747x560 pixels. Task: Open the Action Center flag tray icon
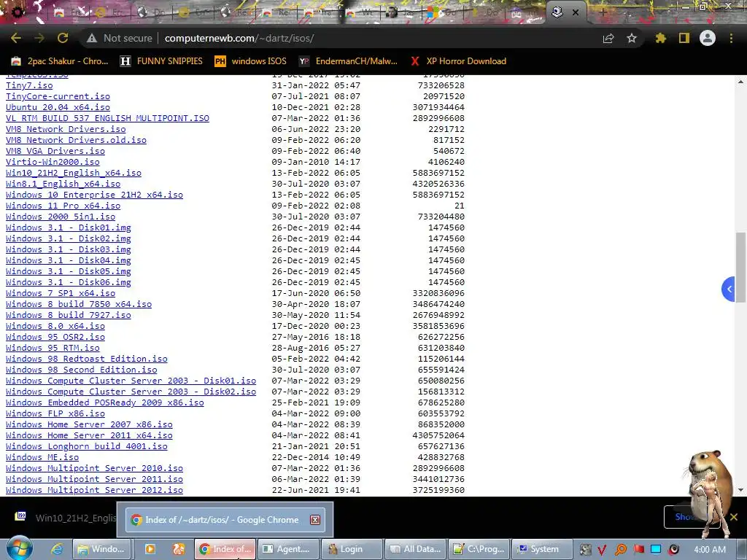(x=638, y=550)
